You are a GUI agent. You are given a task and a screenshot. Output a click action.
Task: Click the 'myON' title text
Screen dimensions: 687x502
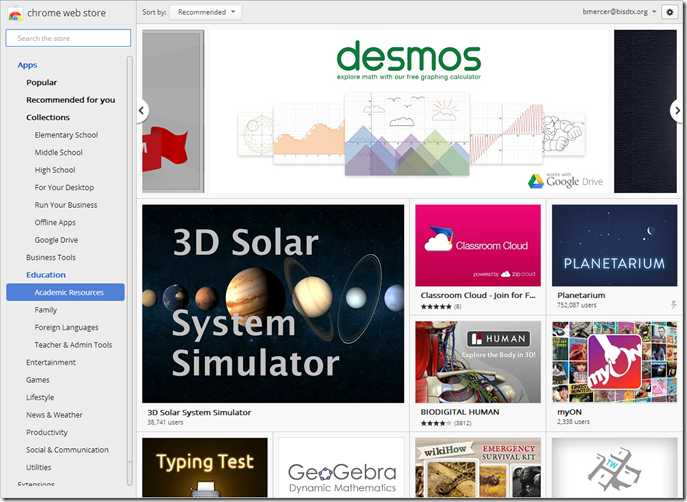[x=570, y=412]
